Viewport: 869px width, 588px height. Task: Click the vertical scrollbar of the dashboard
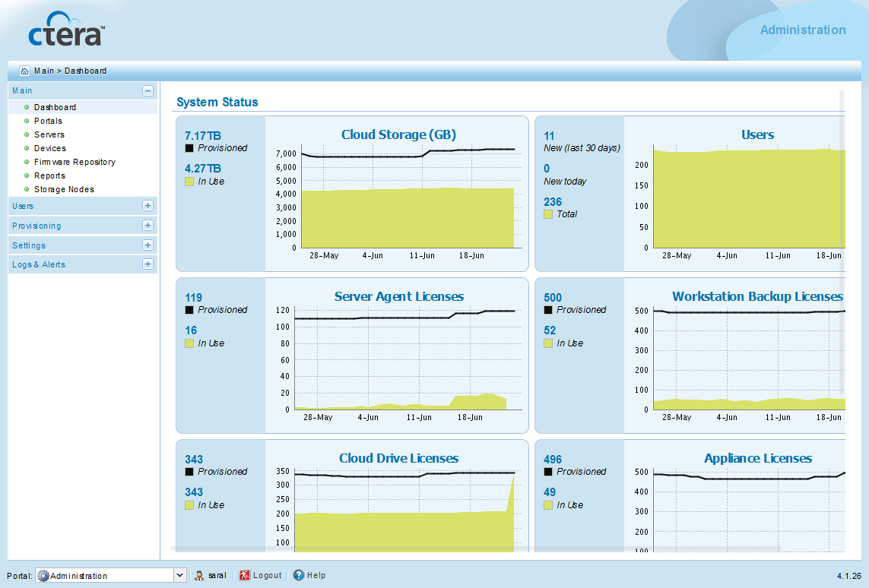(x=842, y=242)
